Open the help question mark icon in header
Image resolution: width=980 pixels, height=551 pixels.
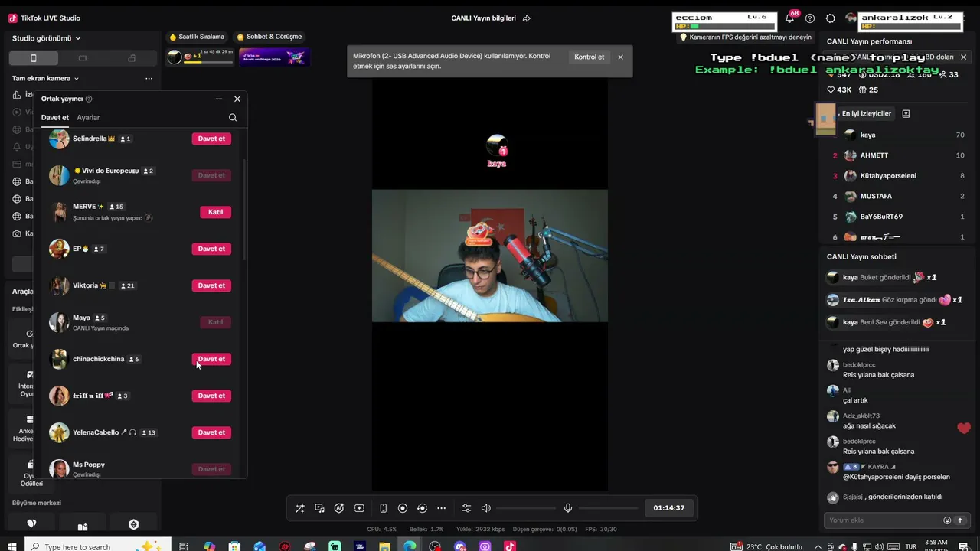tap(810, 18)
